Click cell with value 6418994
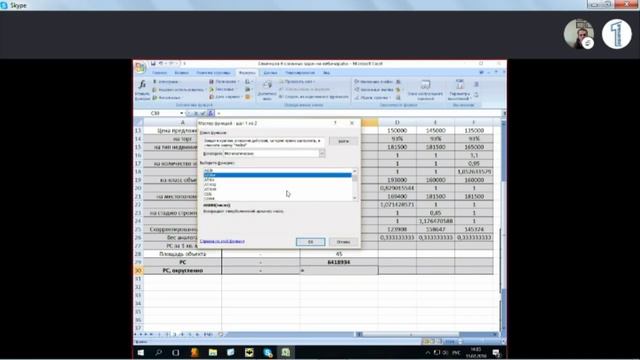This screenshot has height=360, width=640. point(339,262)
